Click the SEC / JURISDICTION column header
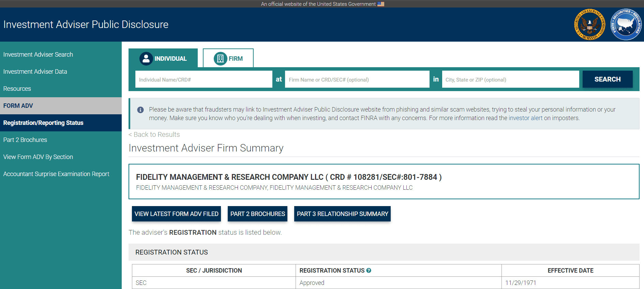The height and width of the screenshot is (289, 644). coord(214,271)
